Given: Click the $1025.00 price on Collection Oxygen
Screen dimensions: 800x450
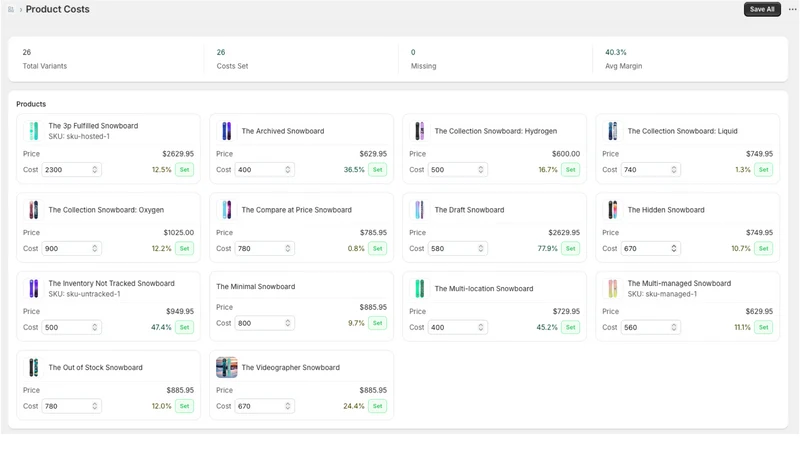Looking at the screenshot, I should point(179,232).
